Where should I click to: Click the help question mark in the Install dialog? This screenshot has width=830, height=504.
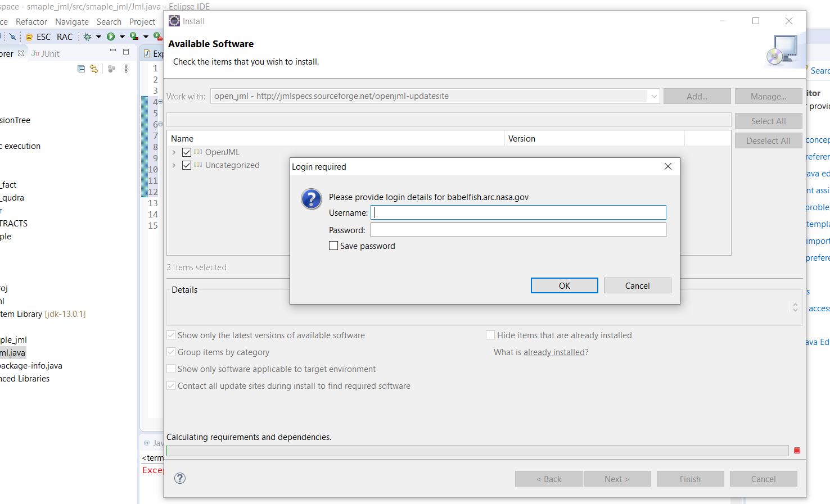pos(179,478)
